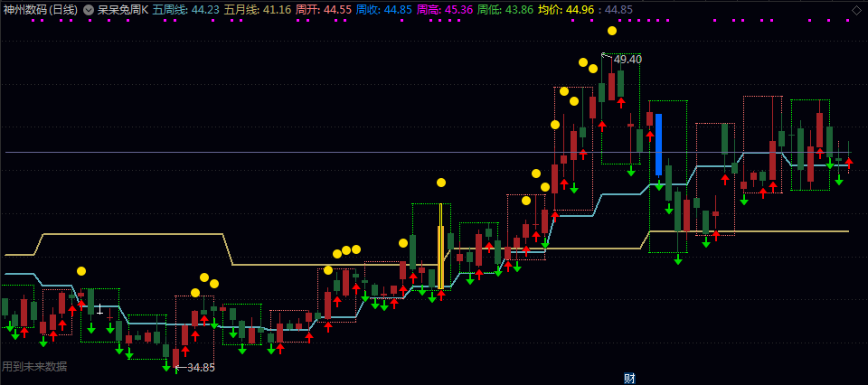The image size is (868, 385).
Task: Click the 34.85 low price label
Action: coord(201,367)
